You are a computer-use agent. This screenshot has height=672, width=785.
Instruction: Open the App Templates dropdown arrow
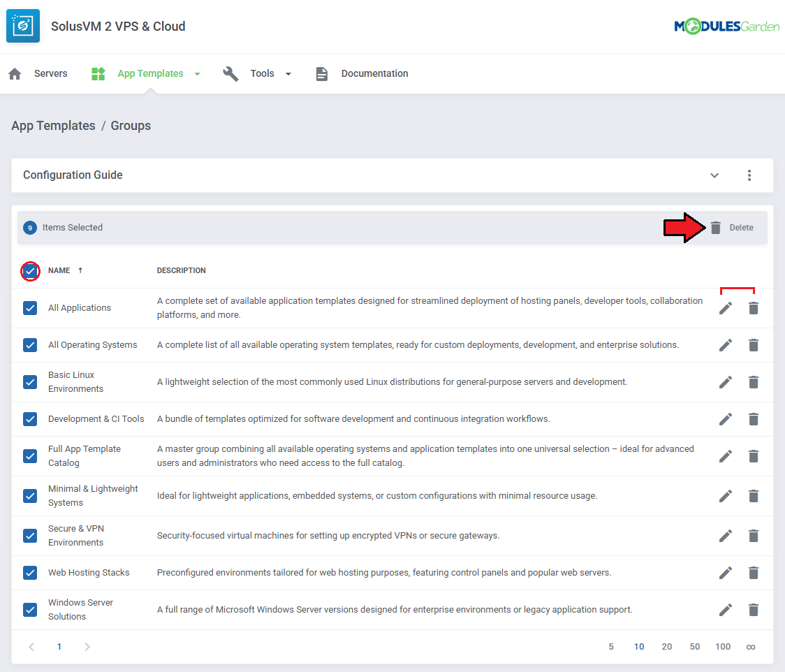coord(197,74)
